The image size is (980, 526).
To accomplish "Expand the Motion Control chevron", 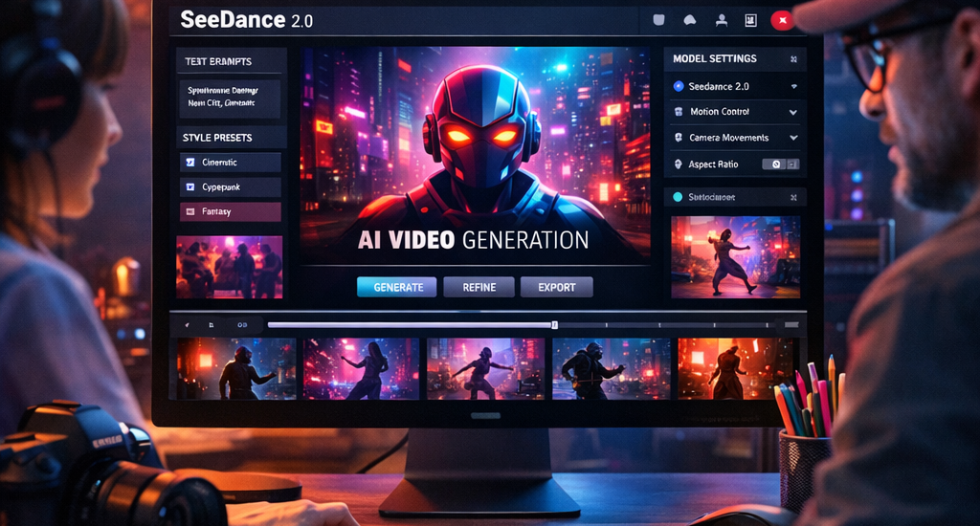I will [x=793, y=113].
